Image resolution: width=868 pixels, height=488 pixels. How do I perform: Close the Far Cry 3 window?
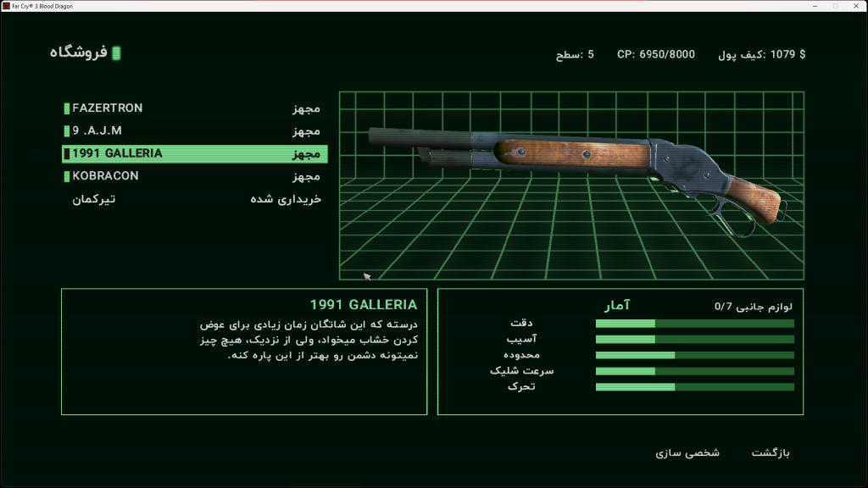pos(856,6)
